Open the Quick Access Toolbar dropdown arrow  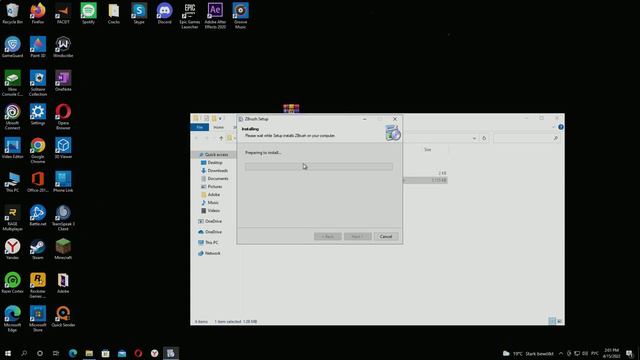pyautogui.click(x=220, y=118)
